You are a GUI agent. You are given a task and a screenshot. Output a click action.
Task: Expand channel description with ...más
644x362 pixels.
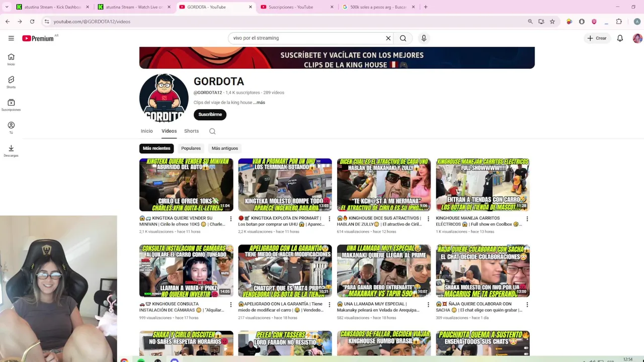(259, 103)
